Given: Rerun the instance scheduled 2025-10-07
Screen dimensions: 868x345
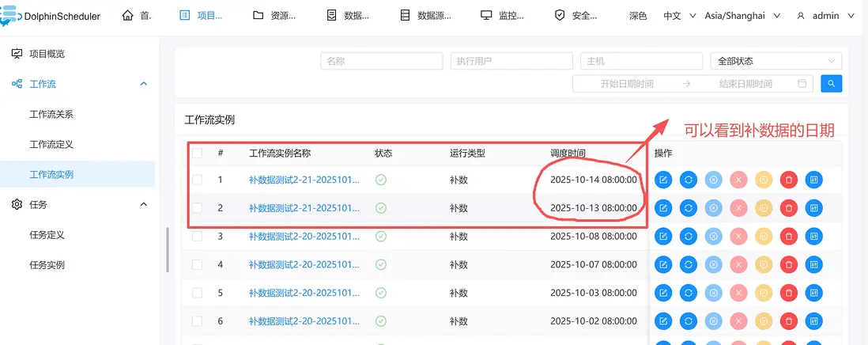Looking at the screenshot, I should click(688, 265).
